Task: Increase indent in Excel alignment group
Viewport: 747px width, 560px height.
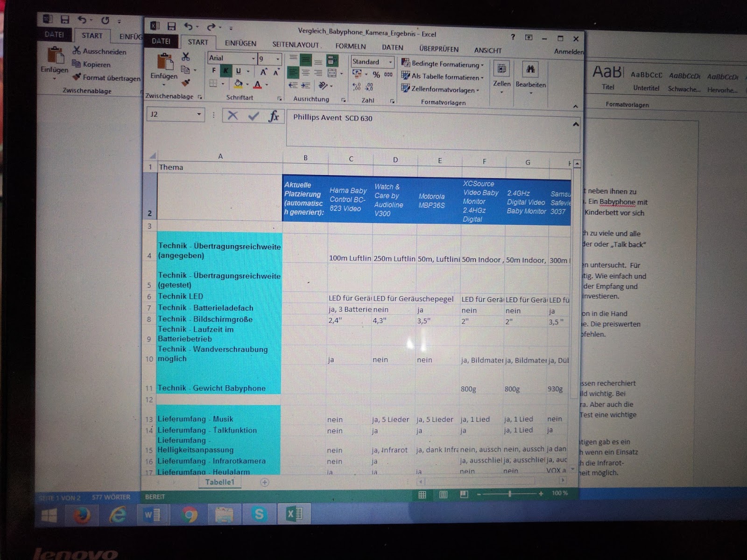Action: (306, 85)
